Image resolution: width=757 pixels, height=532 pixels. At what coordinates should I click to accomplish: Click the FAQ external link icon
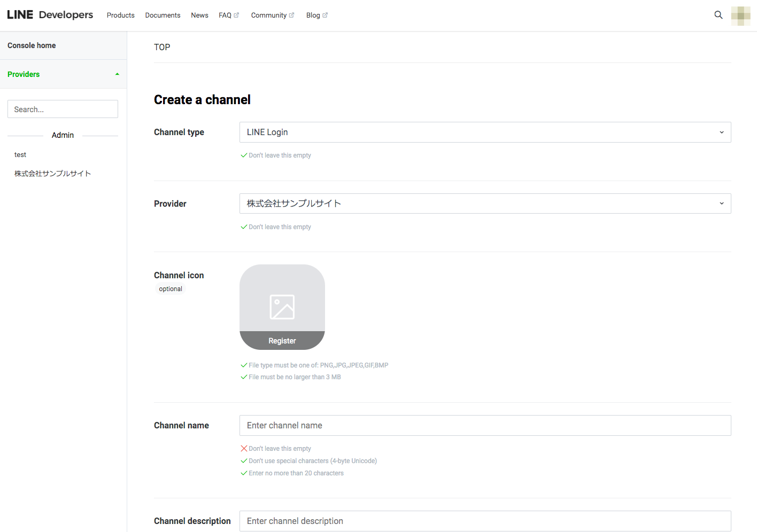tap(236, 15)
